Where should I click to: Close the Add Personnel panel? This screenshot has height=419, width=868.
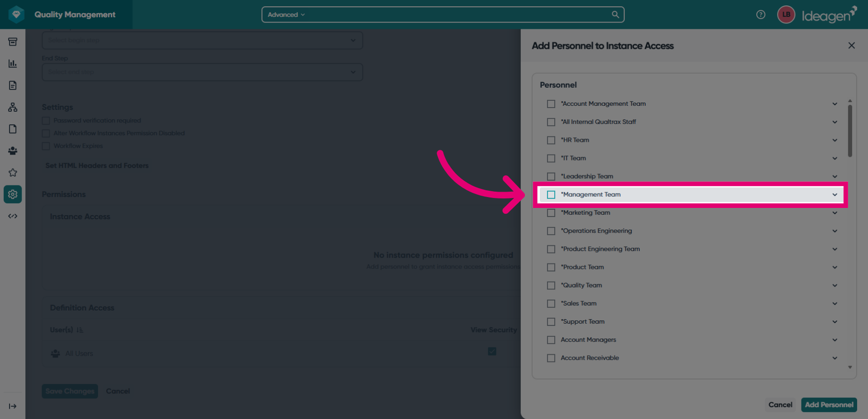click(x=852, y=46)
